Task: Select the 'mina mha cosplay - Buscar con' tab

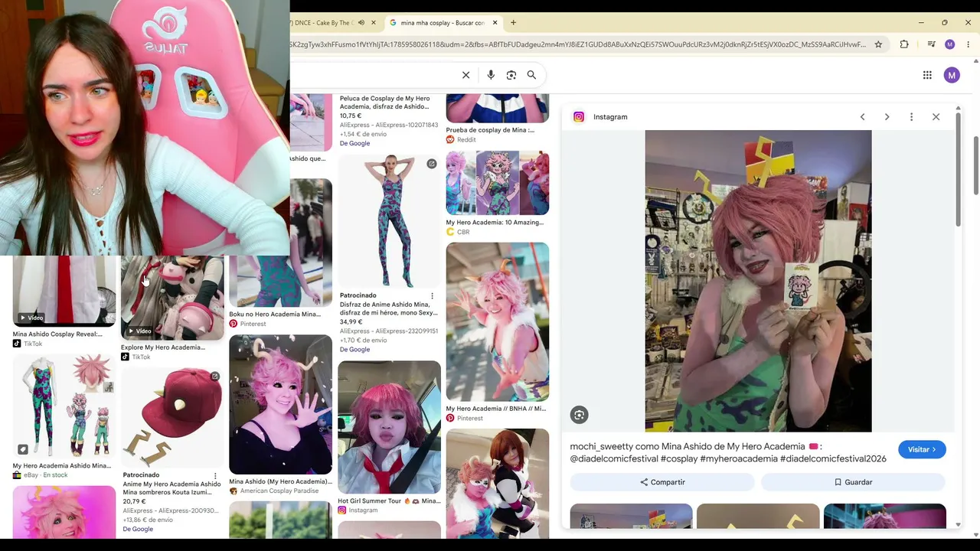Action: coord(443,23)
